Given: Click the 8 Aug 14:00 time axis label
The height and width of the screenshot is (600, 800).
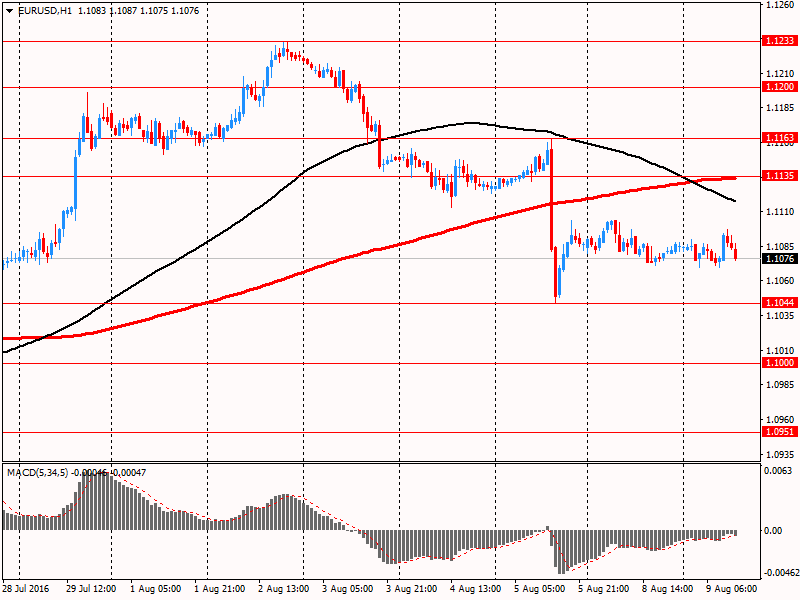Looking at the screenshot, I should (667, 589).
